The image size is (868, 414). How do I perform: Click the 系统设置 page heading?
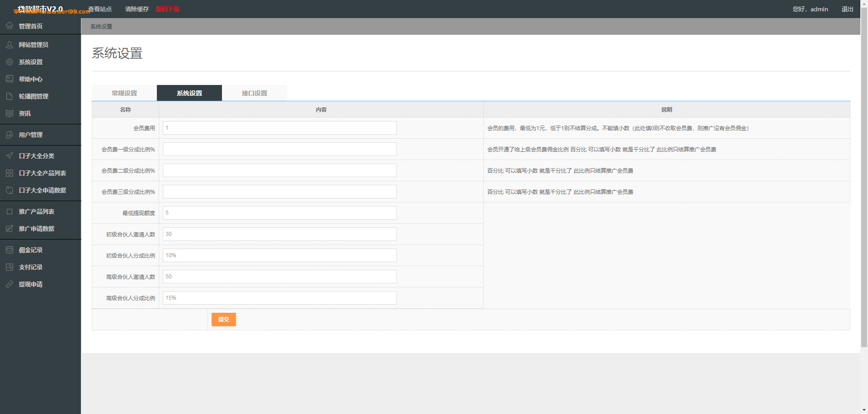(117, 53)
